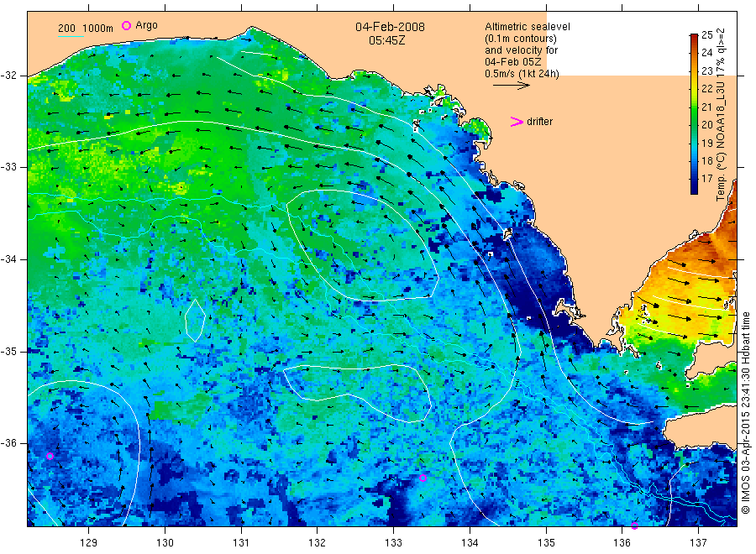
Task: Click the date label 04-Feb-2008
Action: click(x=390, y=27)
